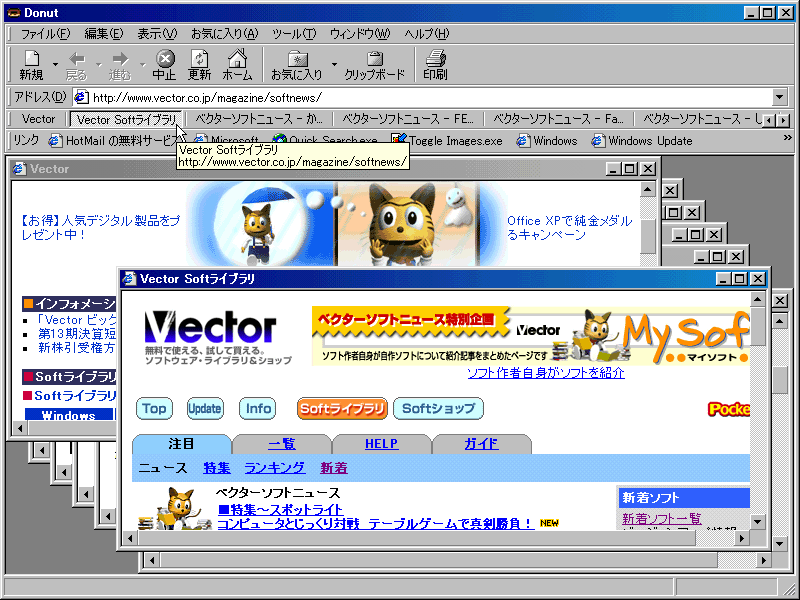This screenshot has width=800, height=600.
Task: Click the Vector window vertical scrollbar up arrow
Action: pos(647,190)
